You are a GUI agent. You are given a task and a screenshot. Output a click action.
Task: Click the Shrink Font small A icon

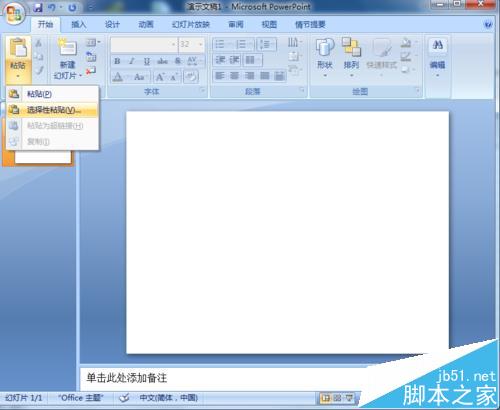(x=174, y=77)
